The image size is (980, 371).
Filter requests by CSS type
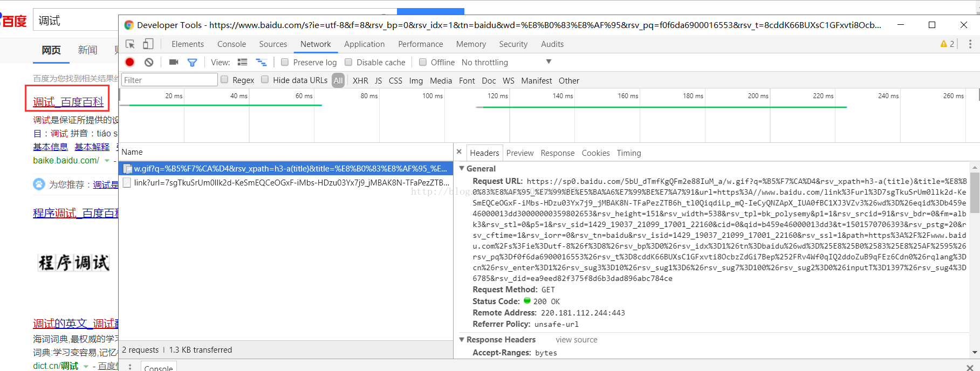click(x=395, y=80)
